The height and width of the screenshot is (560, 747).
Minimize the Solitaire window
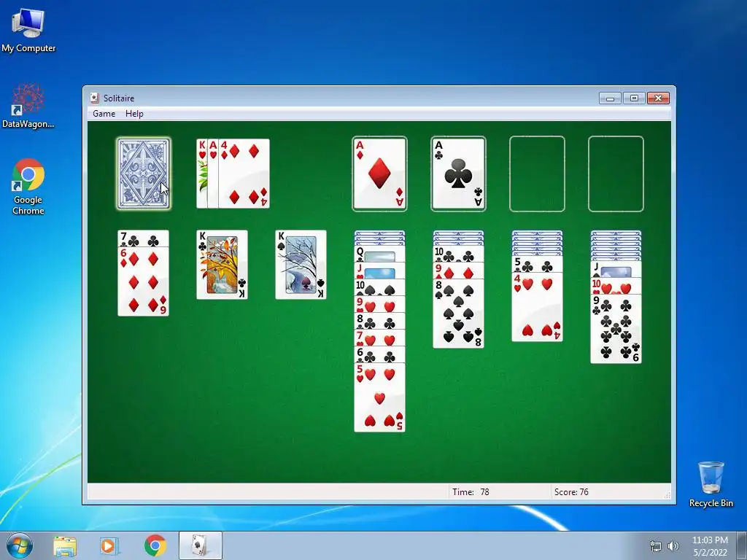tap(610, 98)
